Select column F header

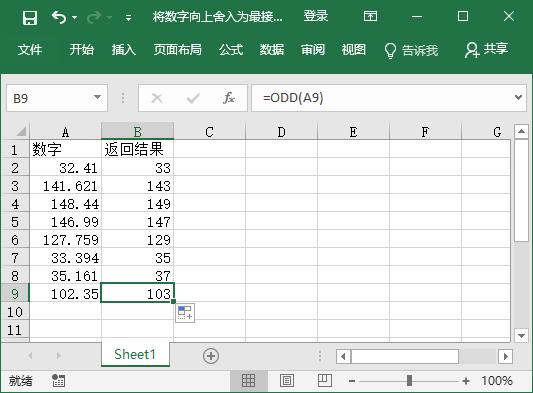point(425,132)
